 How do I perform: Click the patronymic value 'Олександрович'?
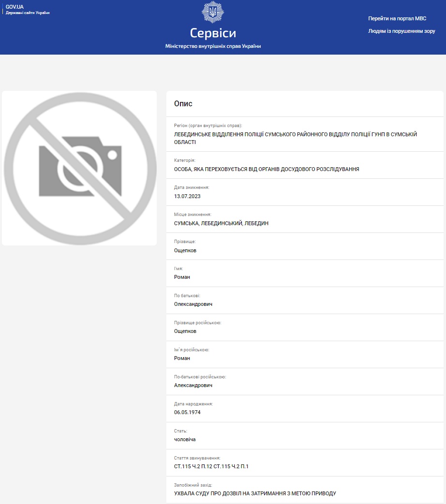tap(193, 304)
